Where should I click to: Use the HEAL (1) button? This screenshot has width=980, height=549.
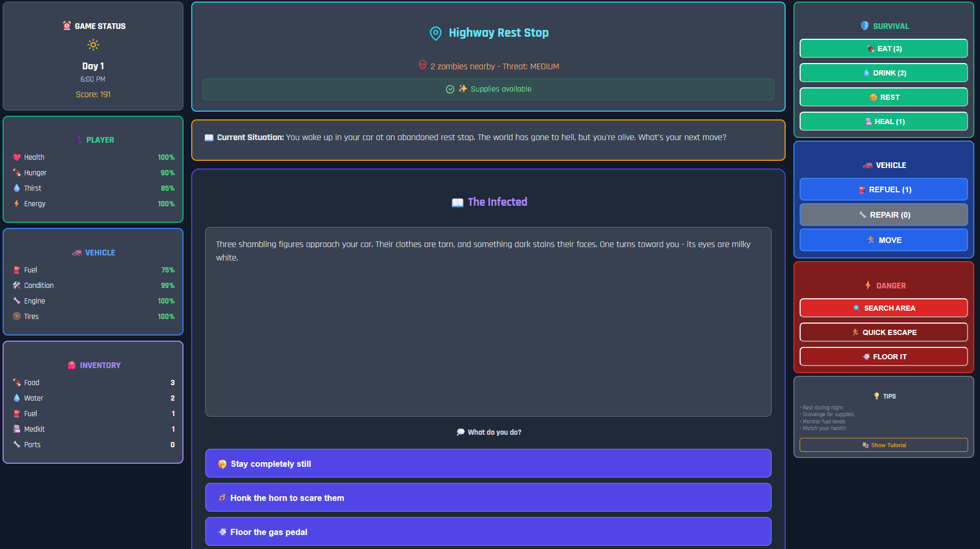click(x=883, y=121)
